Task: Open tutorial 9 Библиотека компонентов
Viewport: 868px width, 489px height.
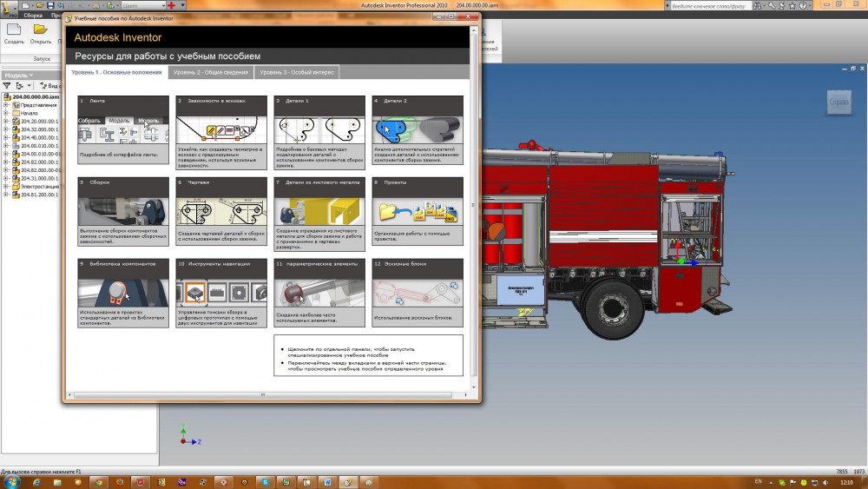Action: click(x=123, y=293)
